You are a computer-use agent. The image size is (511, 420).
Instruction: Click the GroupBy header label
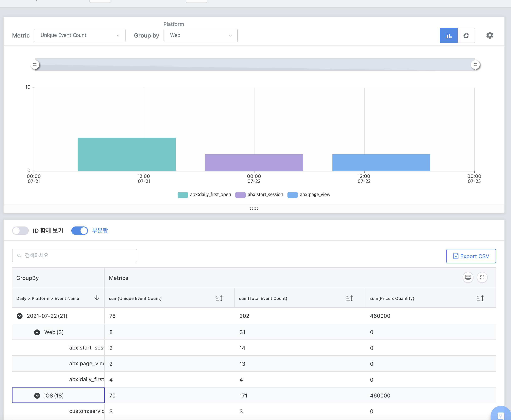pyautogui.click(x=27, y=278)
